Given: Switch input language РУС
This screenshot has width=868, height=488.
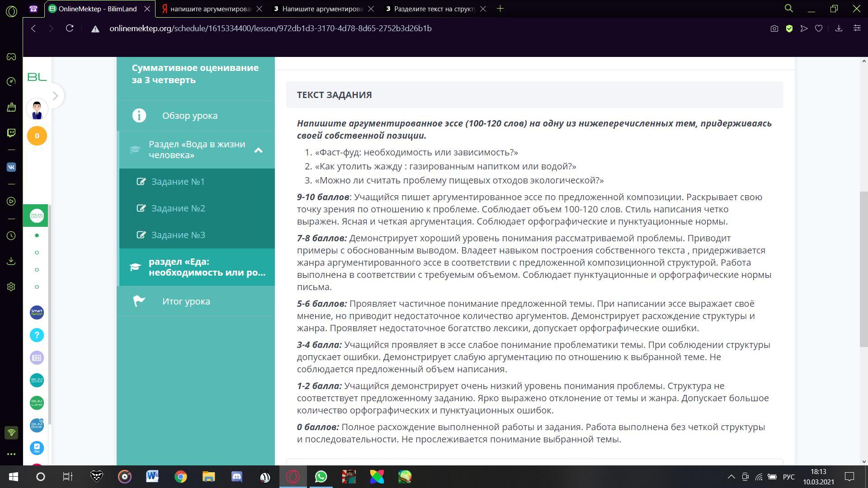Looking at the screenshot, I should [x=789, y=477].
